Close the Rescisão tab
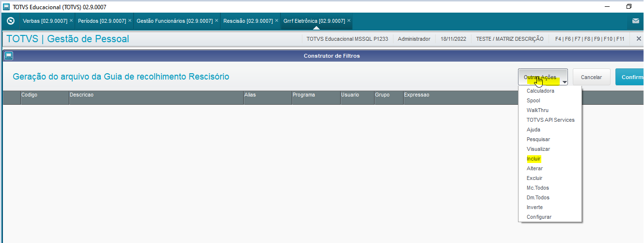The width and height of the screenshot is (644, 243). [277, 21]
